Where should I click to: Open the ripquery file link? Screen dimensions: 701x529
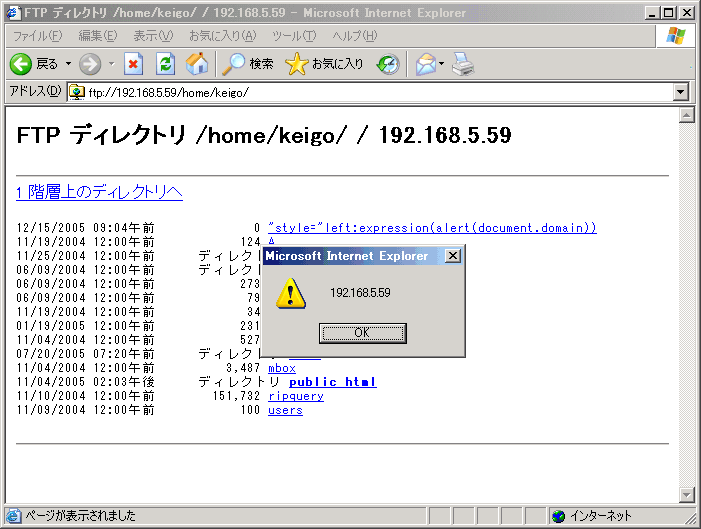tap(296, 396)
